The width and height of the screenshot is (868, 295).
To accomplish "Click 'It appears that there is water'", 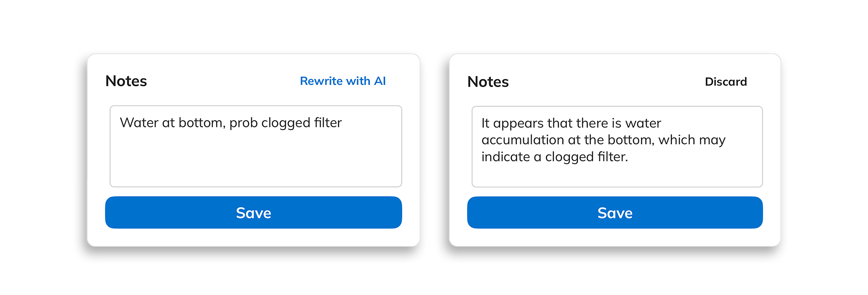I will coord(571,122).
